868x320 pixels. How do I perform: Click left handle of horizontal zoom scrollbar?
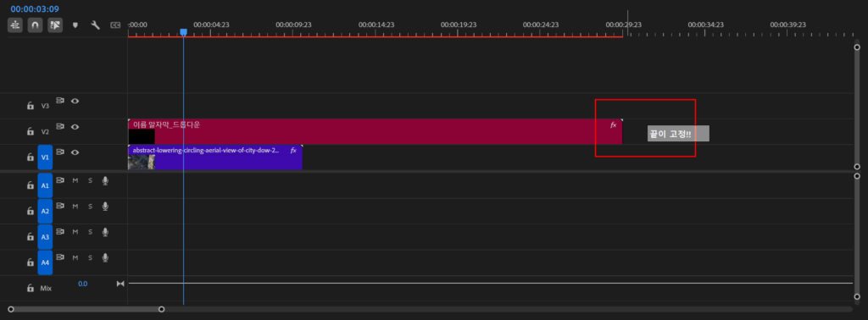click(x=11, y=309)
